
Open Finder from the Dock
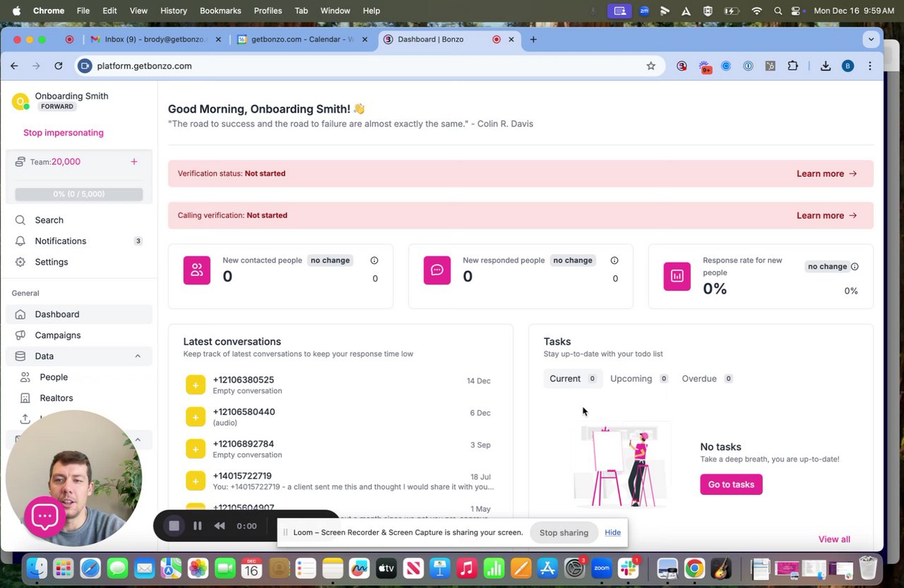click(37, 568)
